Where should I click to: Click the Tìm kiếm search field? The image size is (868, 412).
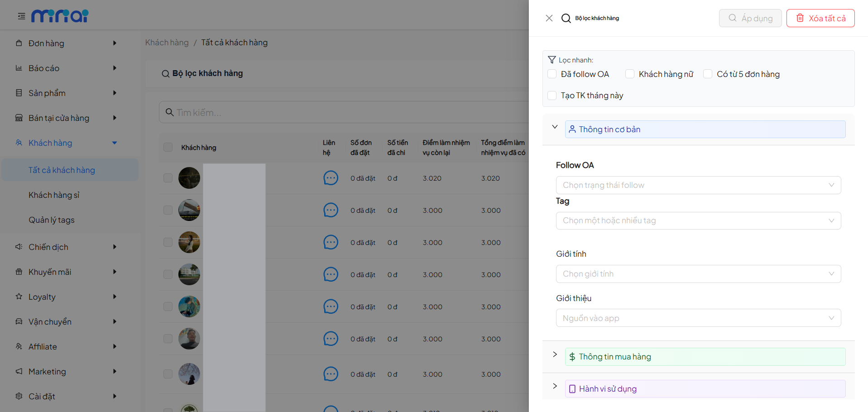pos(344,112)
